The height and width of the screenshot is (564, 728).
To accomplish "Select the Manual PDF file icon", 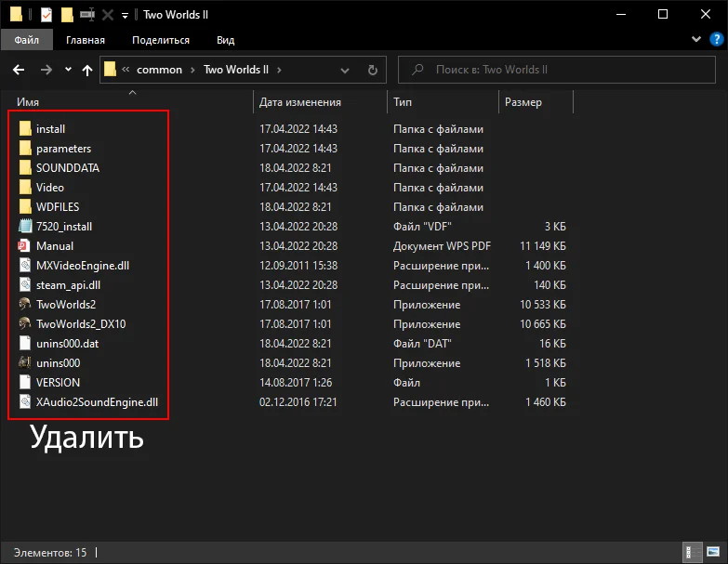I will pyautogui.click(x=25, y=245).
